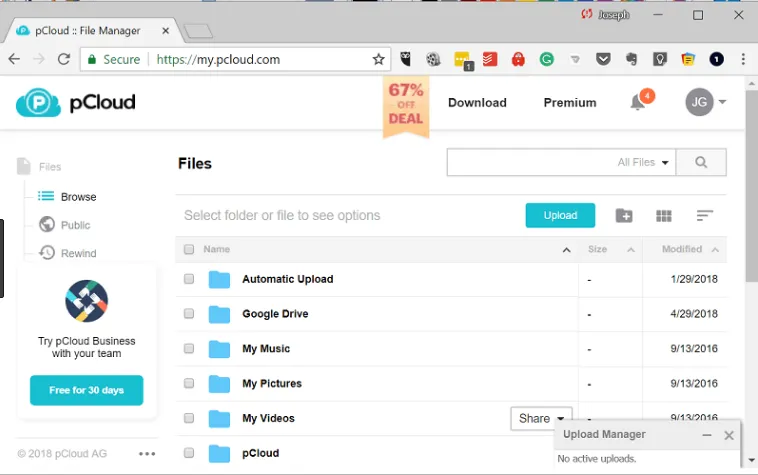
Task: Click the Evernote elephant extension icon
Action: point(631,59)
